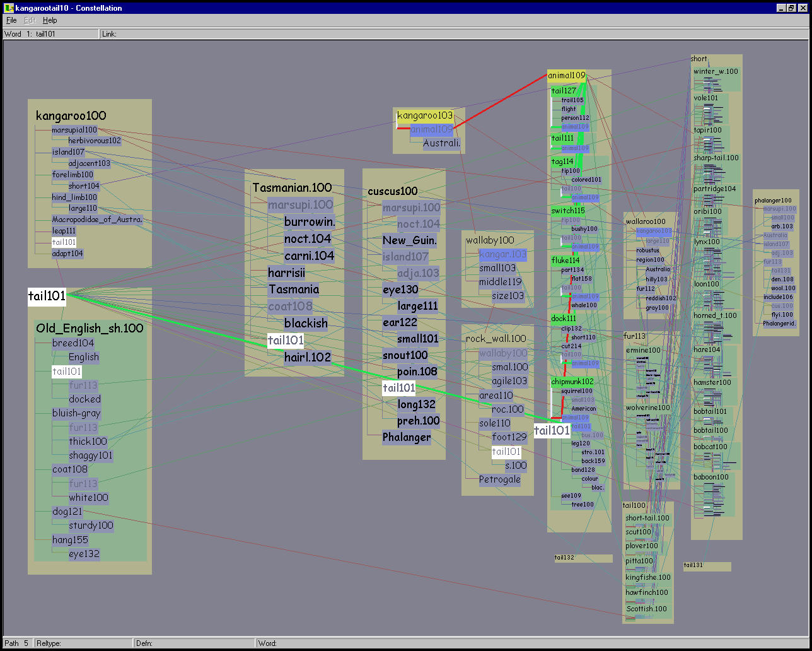Click the green chipmunk102 node
Screen dimensions: 812x651
[x=572, y=382]
